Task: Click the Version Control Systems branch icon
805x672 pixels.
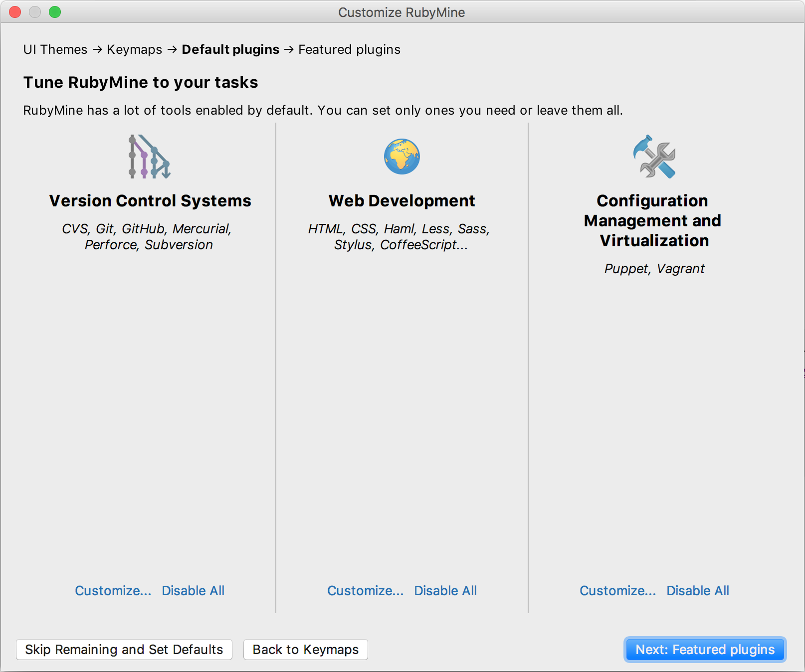Action: click(150, 157)
